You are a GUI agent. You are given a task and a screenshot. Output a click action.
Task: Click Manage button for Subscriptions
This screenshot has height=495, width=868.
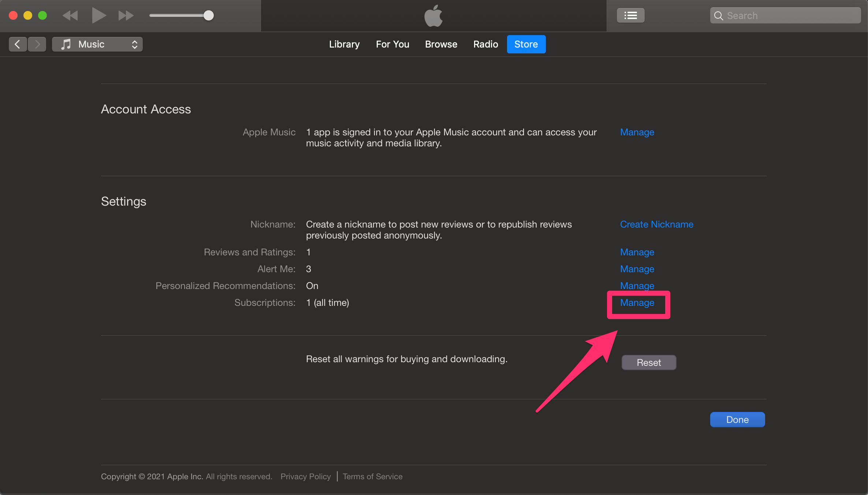point(637,303)
